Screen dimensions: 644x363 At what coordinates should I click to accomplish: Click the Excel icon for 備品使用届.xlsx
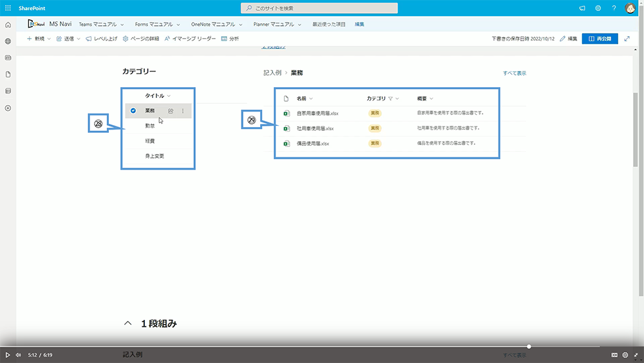287,144
